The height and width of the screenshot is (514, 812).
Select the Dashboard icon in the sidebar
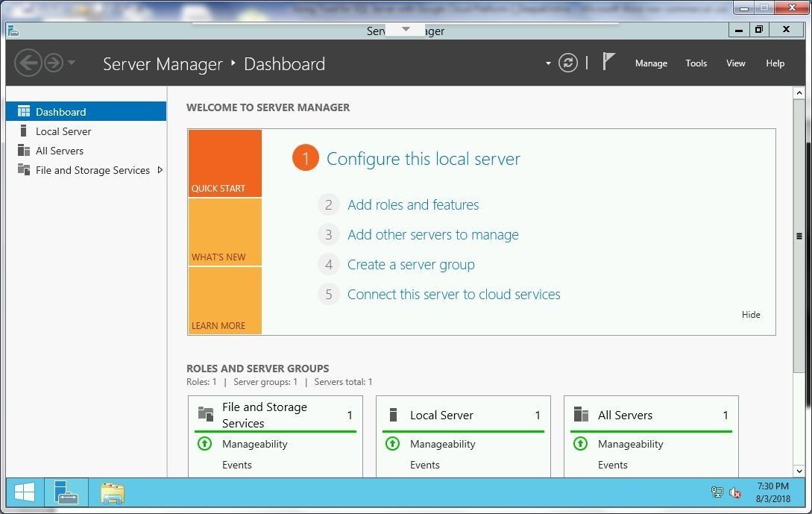coord(23,111)
